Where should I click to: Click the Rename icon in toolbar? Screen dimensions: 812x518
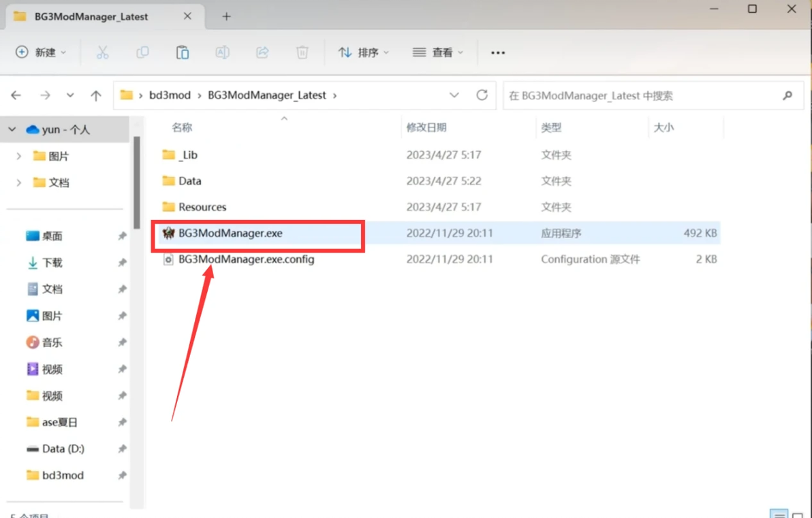(222, 52)
